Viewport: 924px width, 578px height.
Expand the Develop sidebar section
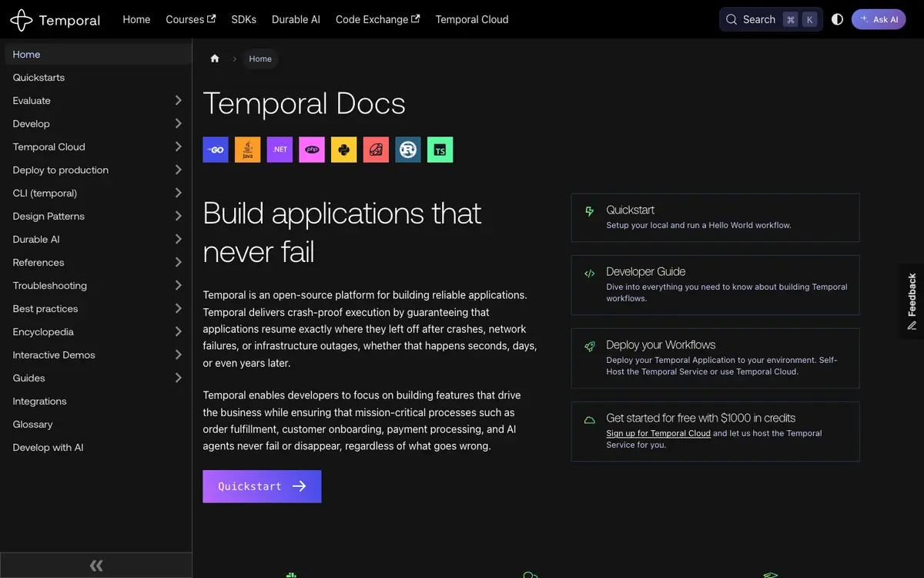[178, 123]
